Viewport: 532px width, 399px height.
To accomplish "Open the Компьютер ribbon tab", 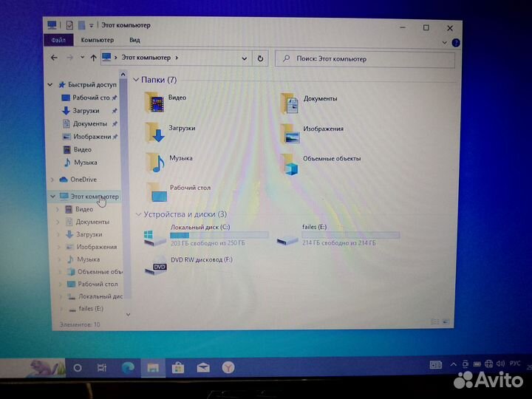I will 98,40.
